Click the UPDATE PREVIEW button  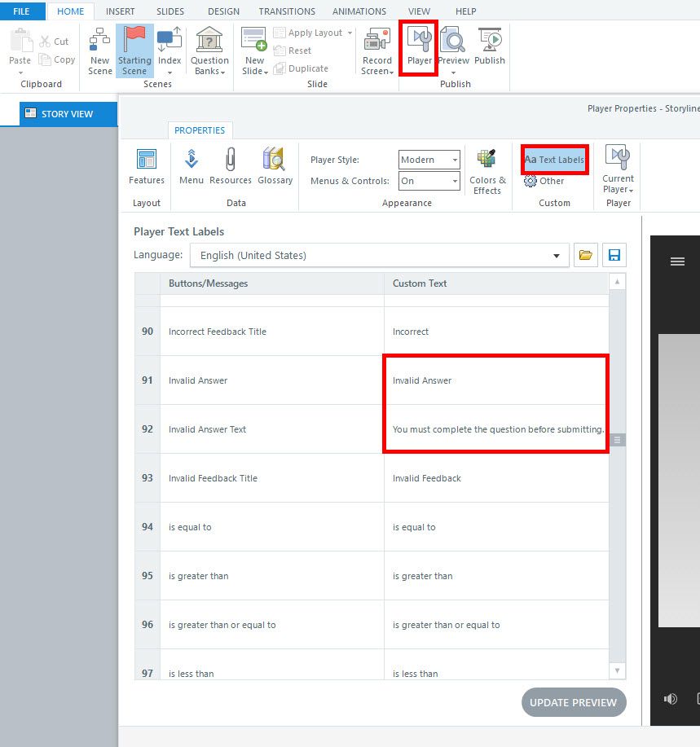pyautogui.click(x=574, y=702)
